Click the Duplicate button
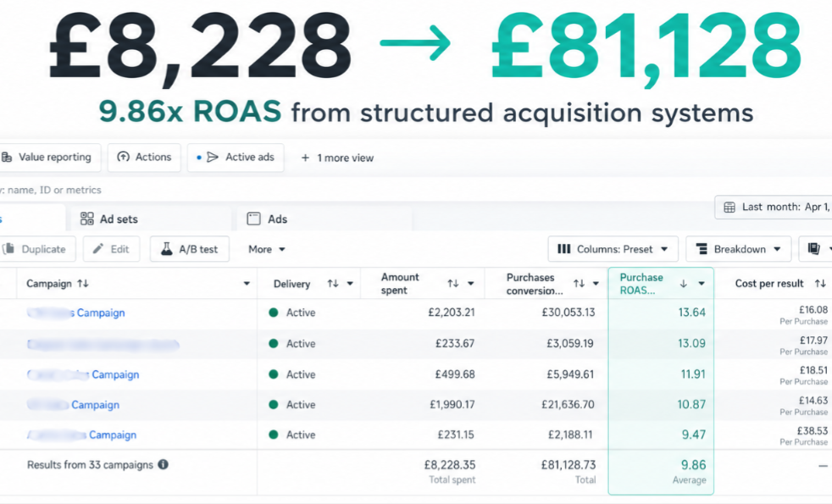Viewport: 832px width, 504px height. (x=37, y=249)
